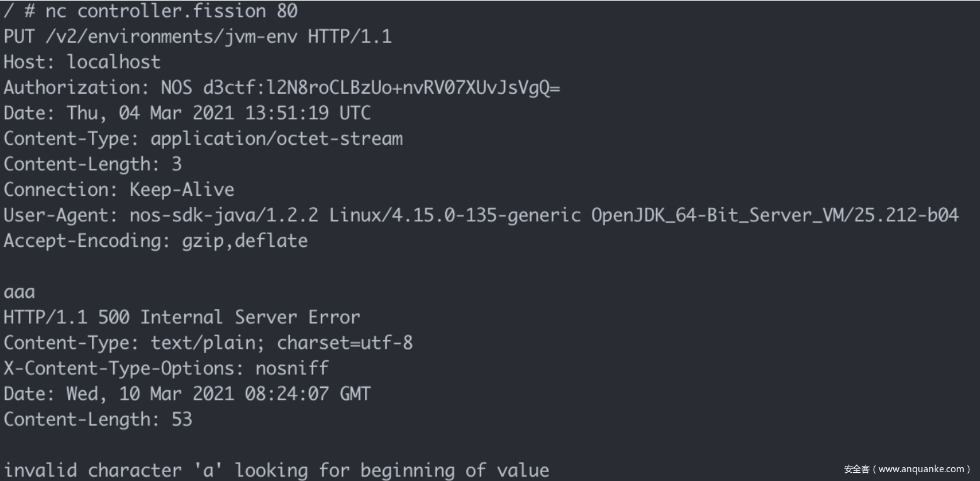Click the invalid character 'a' error message
Screen dimensions: 980x481
click(x=276, y=470)
